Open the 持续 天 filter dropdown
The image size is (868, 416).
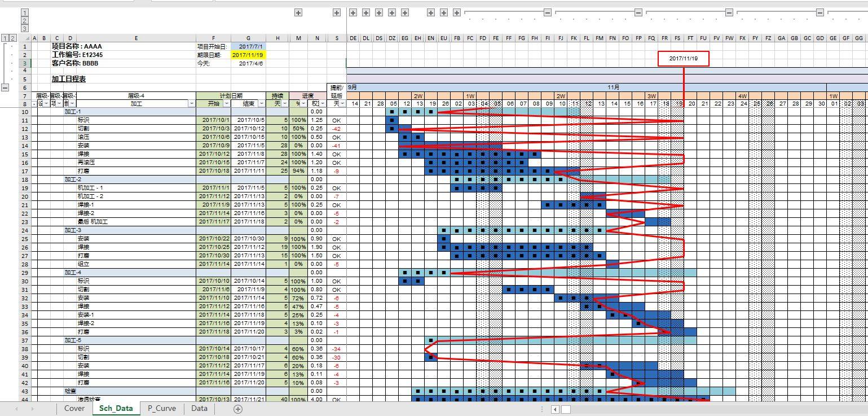(285, 104)
